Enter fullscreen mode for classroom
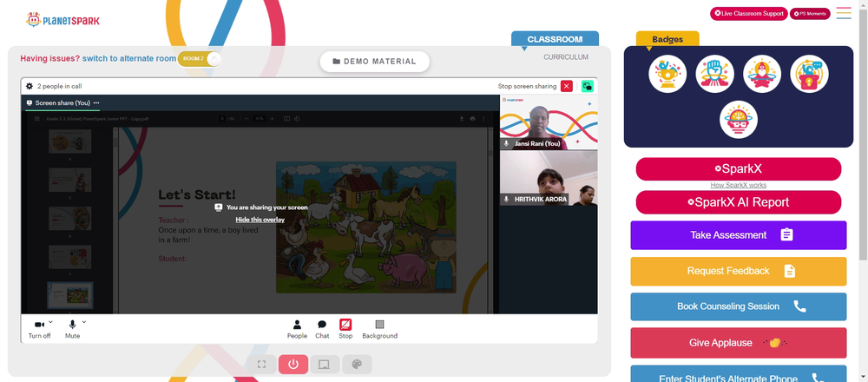The image size is (868, 382). (262, 365)
